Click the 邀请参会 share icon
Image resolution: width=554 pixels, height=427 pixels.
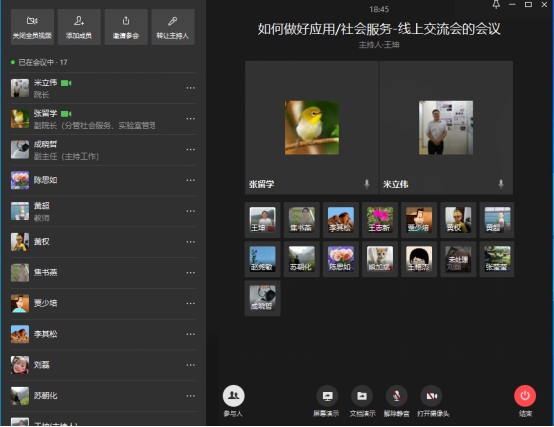126,21
